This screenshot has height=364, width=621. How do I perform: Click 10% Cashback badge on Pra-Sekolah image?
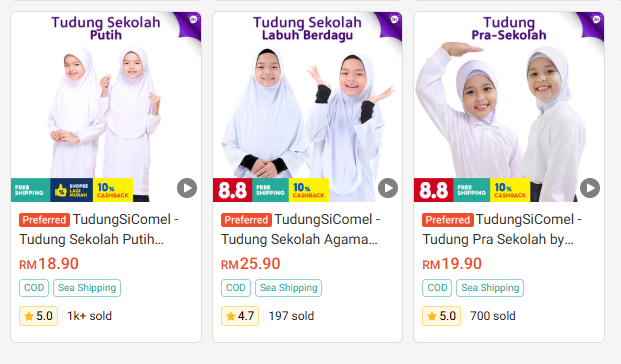pyautogui.click(x=510, y=190)
